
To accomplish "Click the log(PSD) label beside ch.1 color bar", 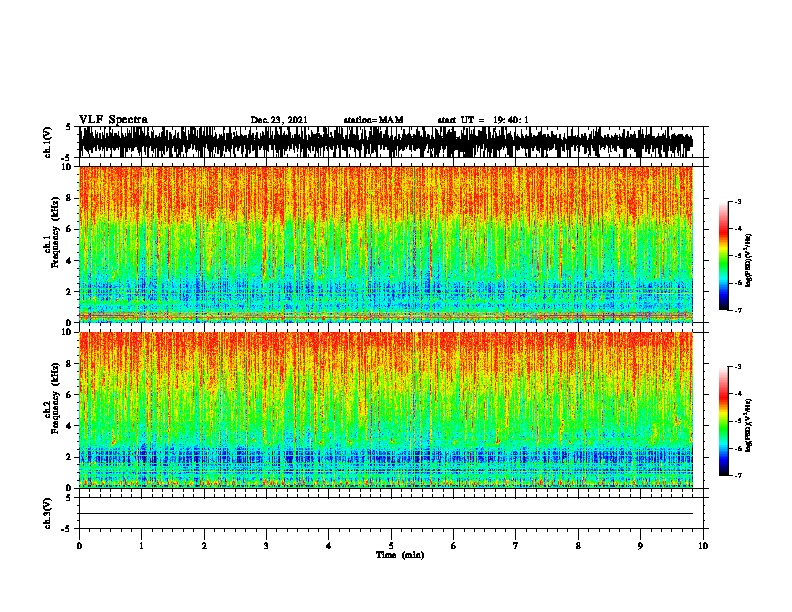I will (749, 260).
